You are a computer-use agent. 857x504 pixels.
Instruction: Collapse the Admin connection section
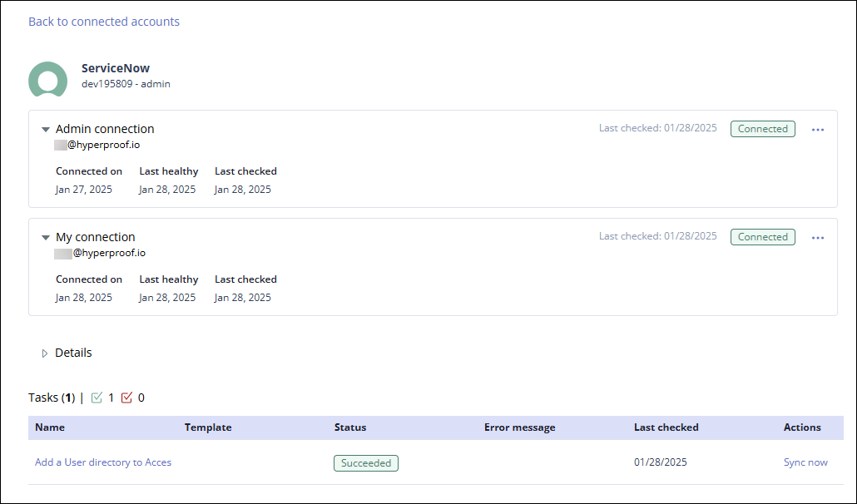click(46, 130)
